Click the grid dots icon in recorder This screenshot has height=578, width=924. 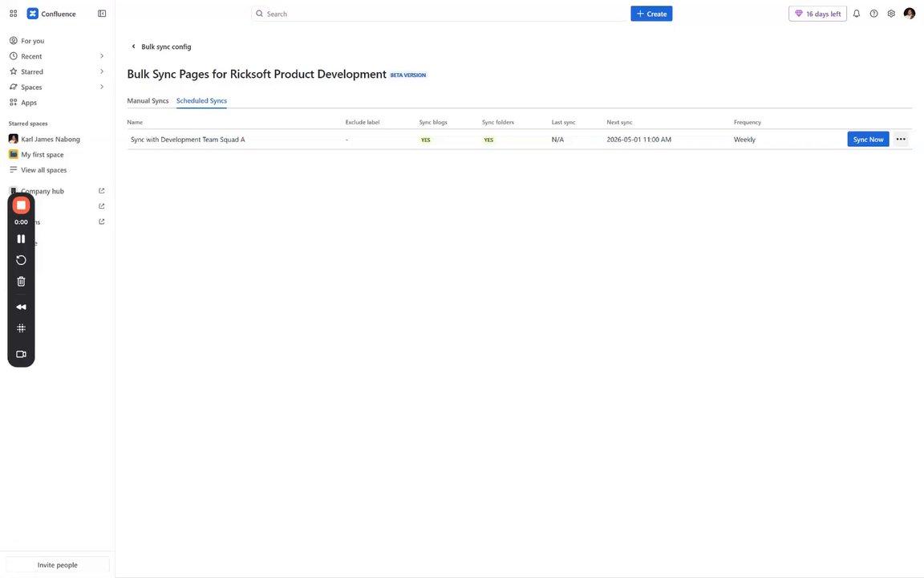tap(21, 328)
